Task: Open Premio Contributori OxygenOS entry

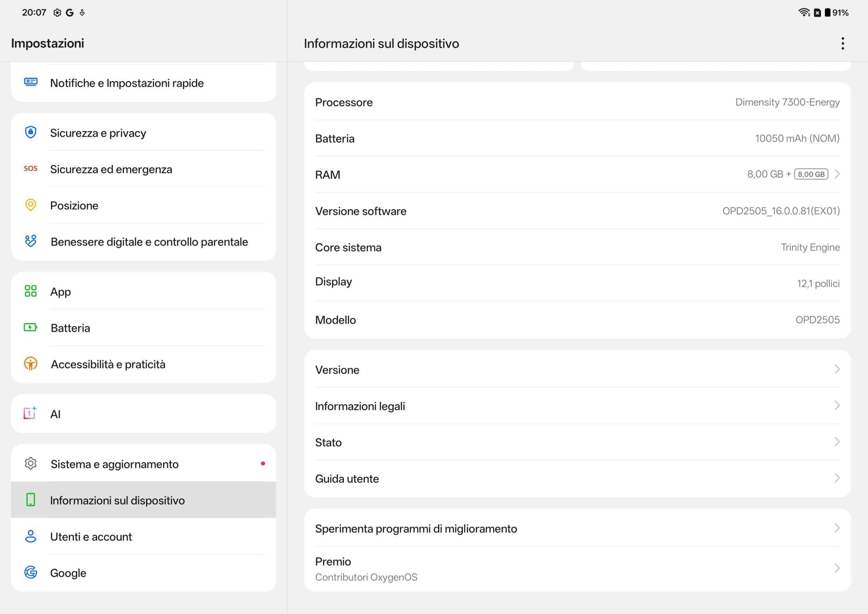Action: coord(366,569)
